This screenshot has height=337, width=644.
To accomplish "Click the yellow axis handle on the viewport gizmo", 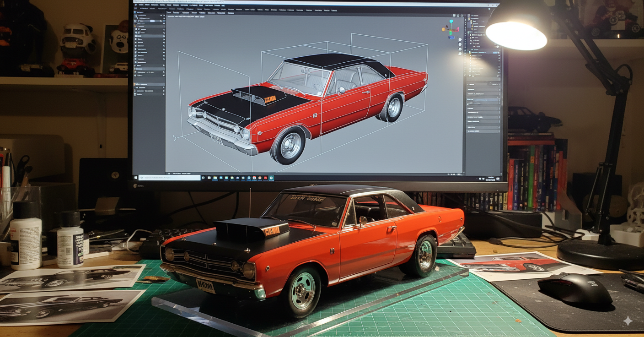I will 444,30.
